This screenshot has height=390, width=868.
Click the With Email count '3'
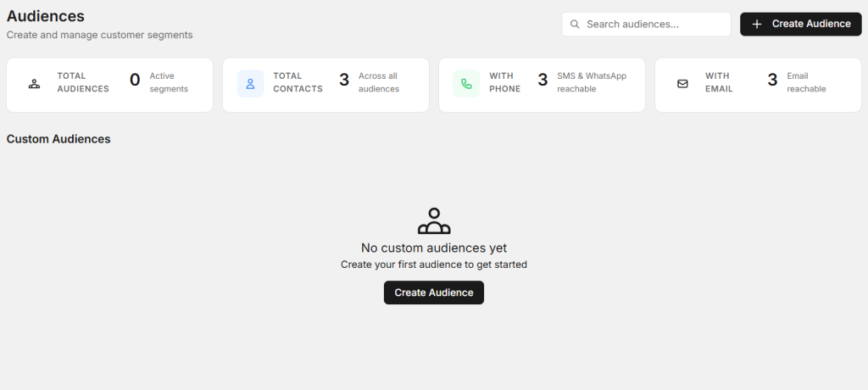click(773, 81)
